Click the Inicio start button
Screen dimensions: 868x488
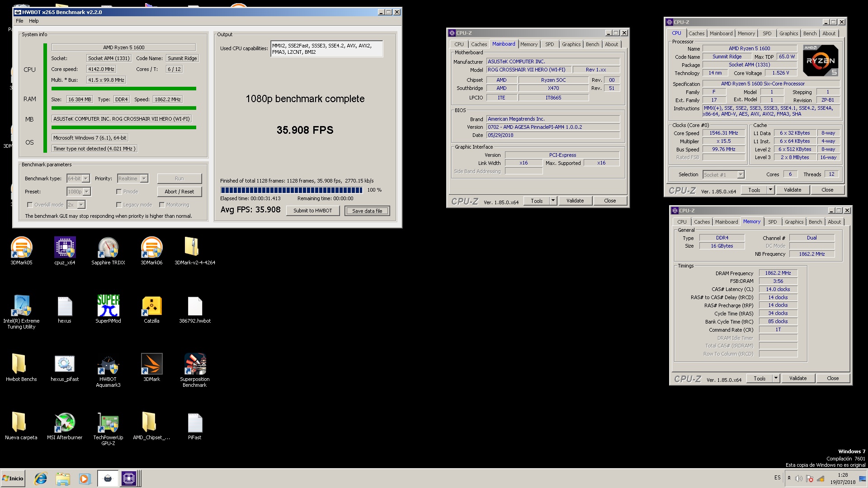point(13,479)
